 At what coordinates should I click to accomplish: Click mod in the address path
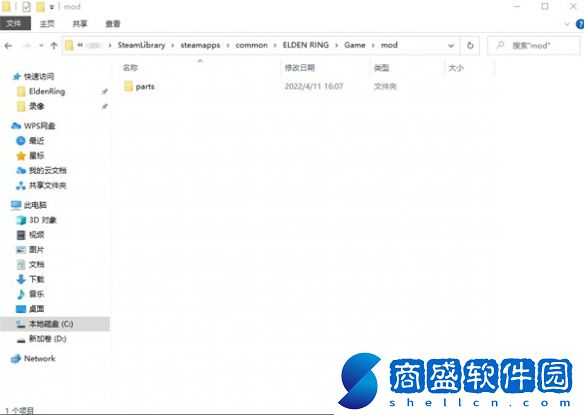[389, 45]
